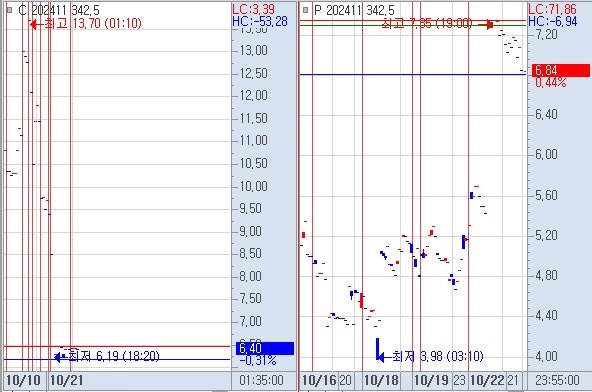Click the LC:3.39 label on call chart
The image size is (592, 392).
tap(254, 9)
